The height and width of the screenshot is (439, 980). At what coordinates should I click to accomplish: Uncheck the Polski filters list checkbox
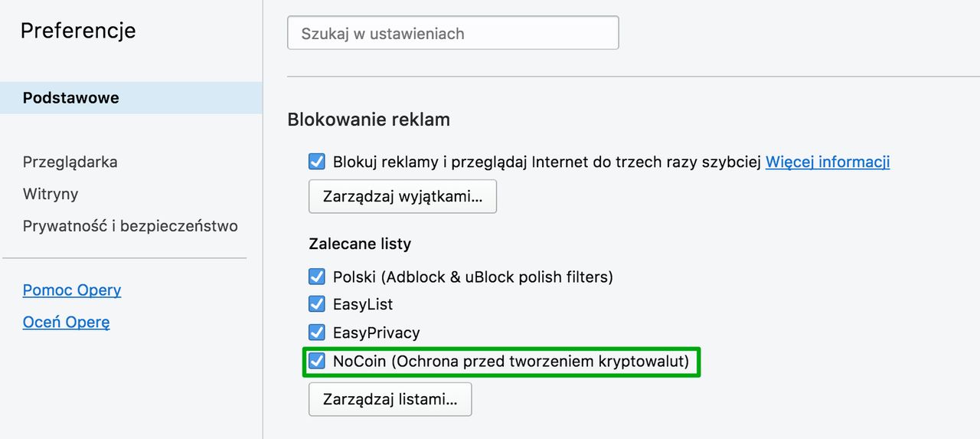(x=317, y=276)
